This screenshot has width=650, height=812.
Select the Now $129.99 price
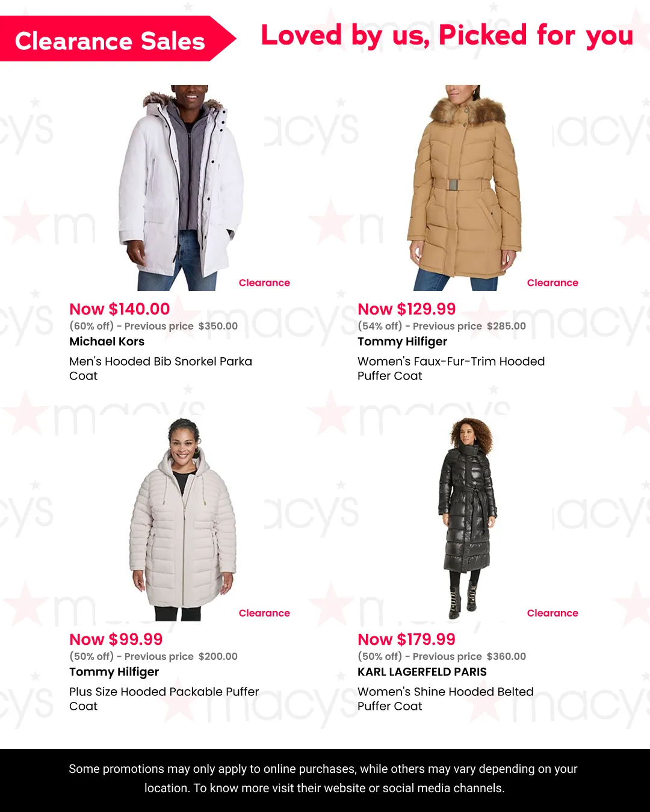407,309
